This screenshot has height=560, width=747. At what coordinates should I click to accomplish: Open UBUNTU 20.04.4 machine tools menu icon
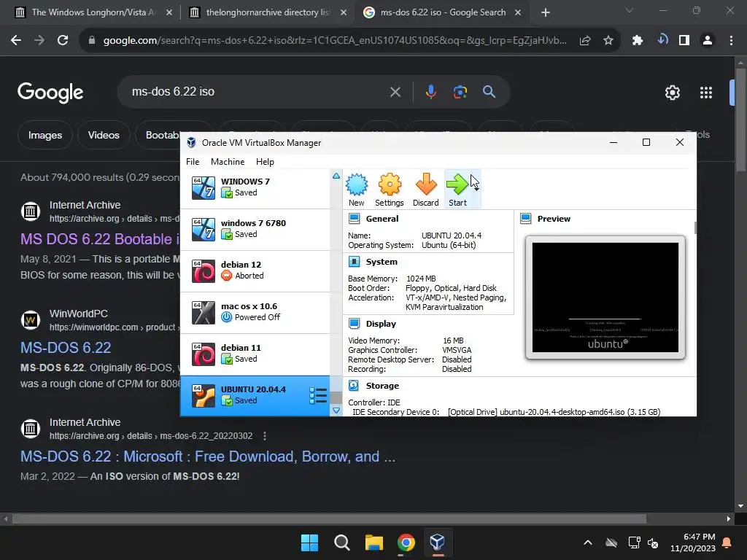[318, 396]
